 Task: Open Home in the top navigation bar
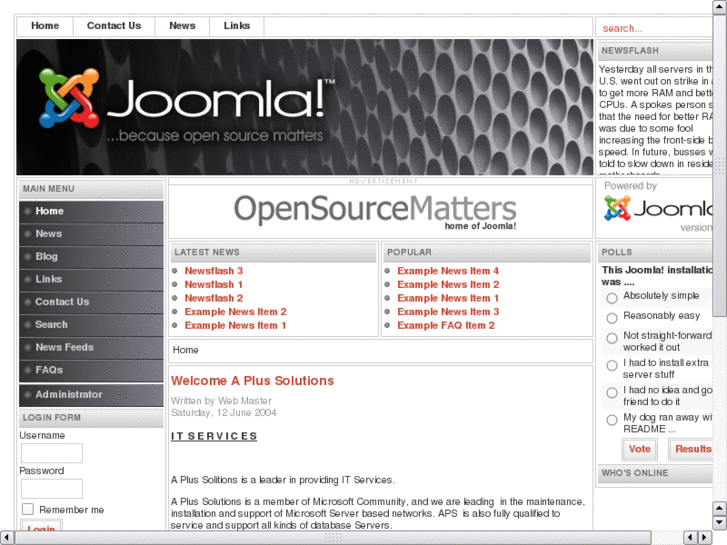coord(45,26)
